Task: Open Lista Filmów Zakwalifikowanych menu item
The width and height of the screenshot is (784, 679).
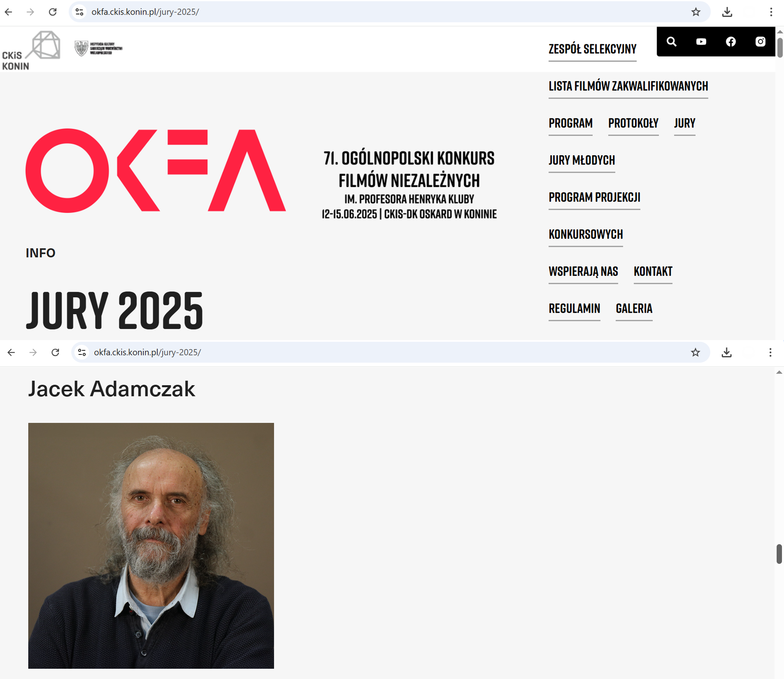Action: click(x=628, y=86)
